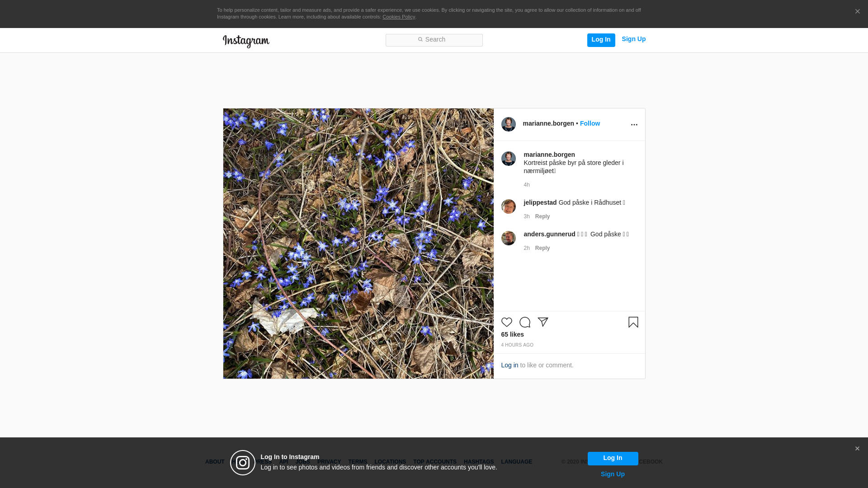Click Log In button in bottom banner
Image resolution: width=868 pixels, height=488 pixels.
(x=613, y=458)
